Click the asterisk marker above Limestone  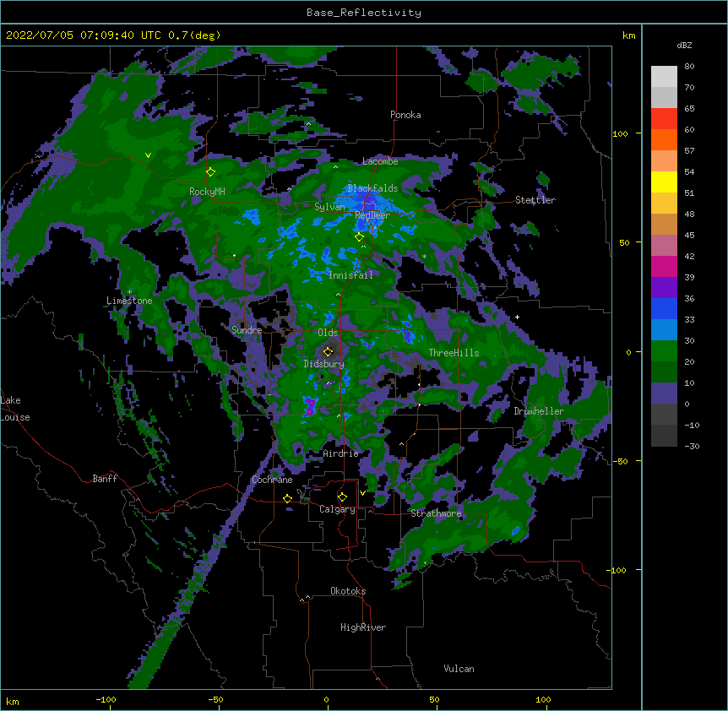(x=129, y=292)
